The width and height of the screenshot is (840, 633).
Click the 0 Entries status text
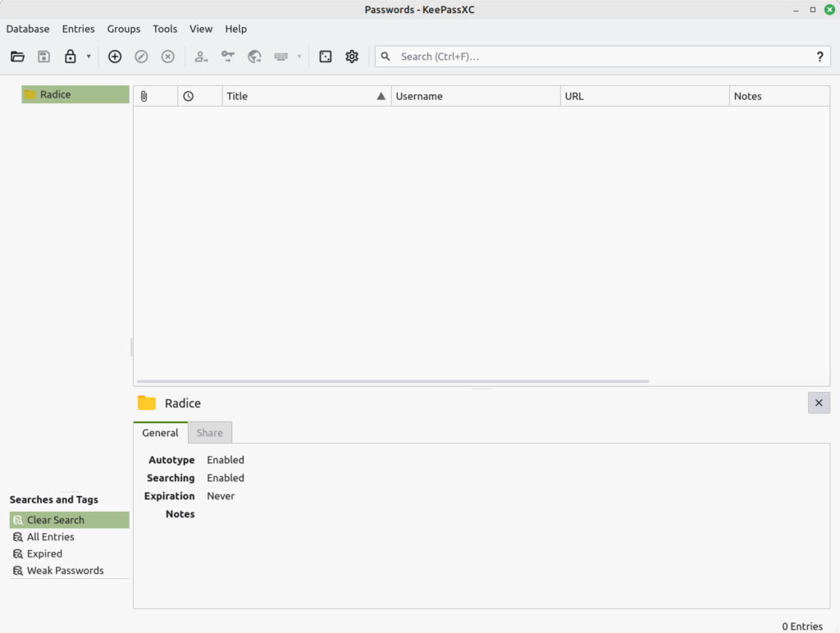802,626
